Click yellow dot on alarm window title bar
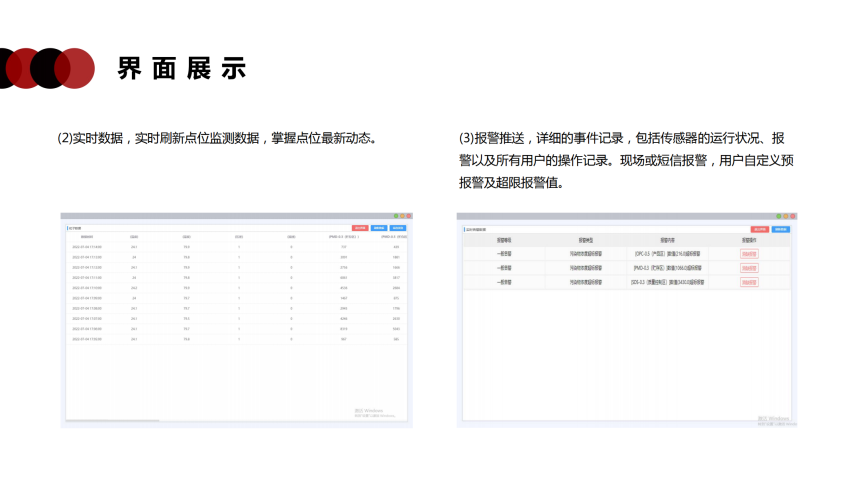The width and height of the screenshot is (850, 478). [785, 216]
